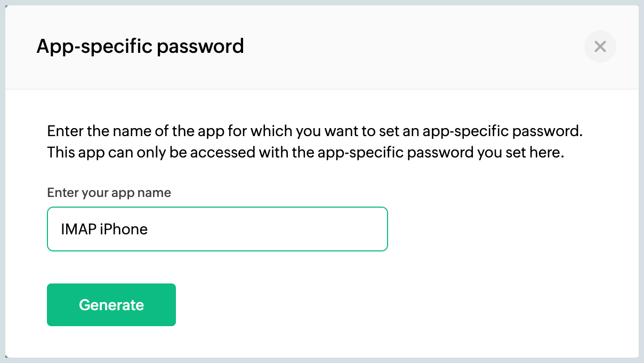Click the "Enter your app name" label
644x363 pixels.
coord(109,193)
